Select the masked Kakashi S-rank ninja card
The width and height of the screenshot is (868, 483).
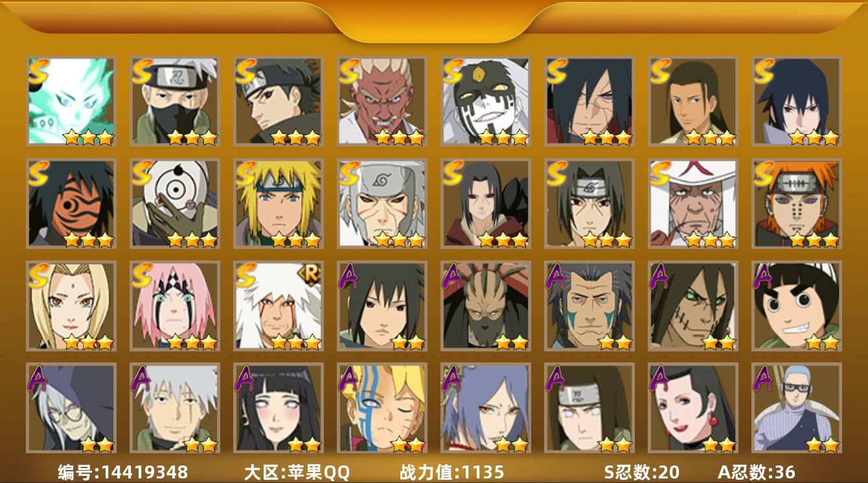pos(175,101)
